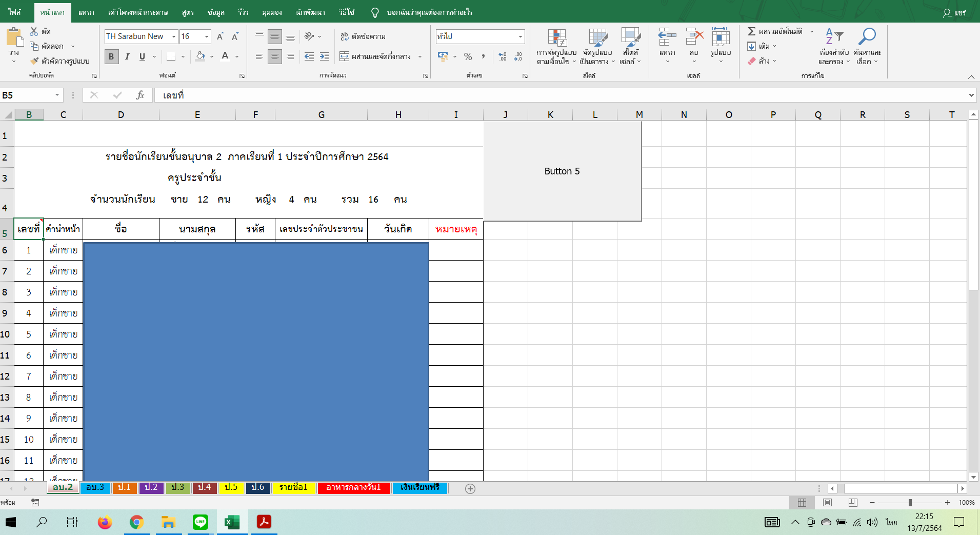Expand the formula bar

(x=971, y=95)
